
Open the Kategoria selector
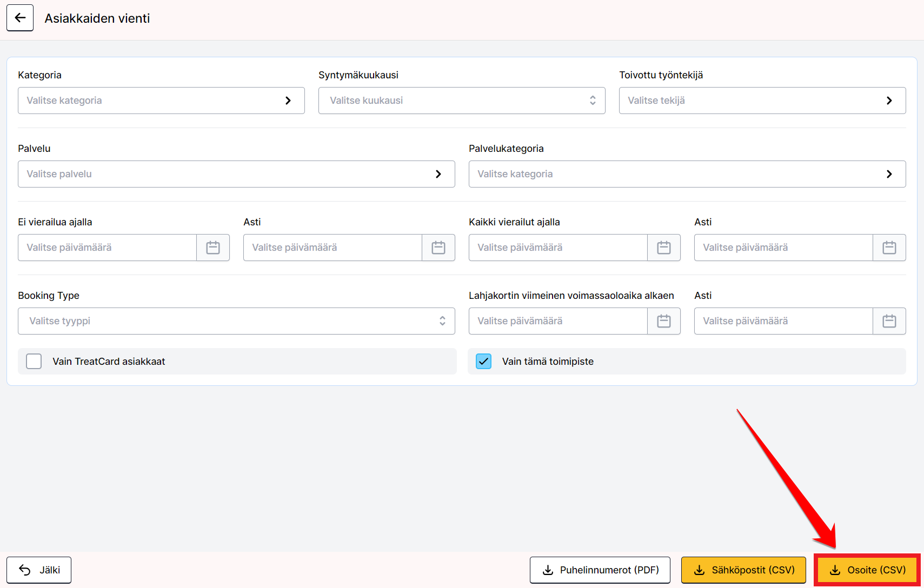coord(161,101)
